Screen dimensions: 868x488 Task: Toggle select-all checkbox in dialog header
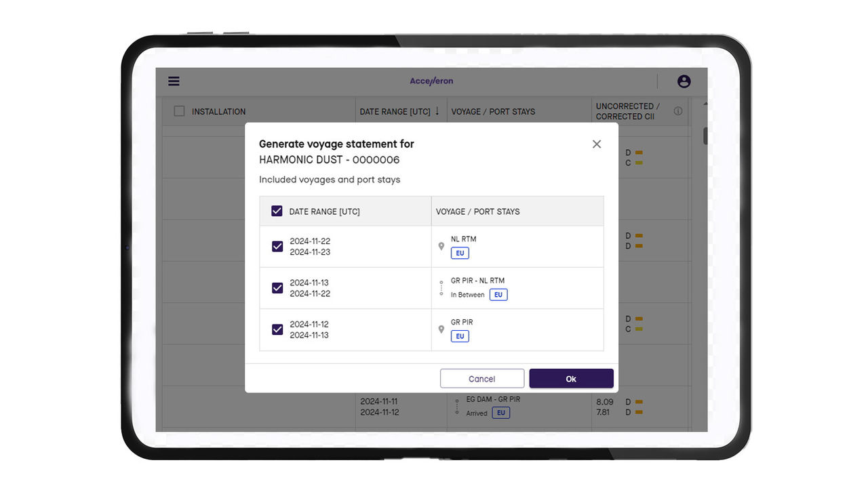[277, 211]
